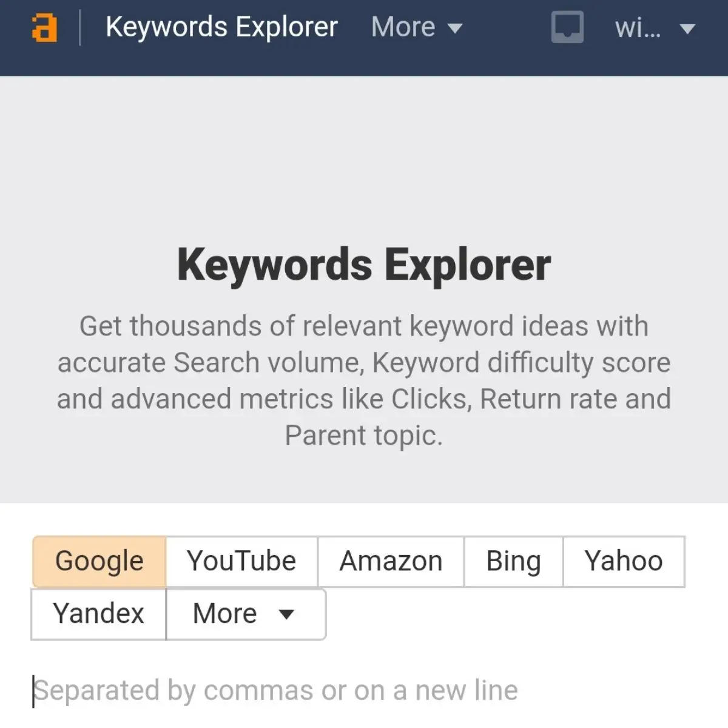728x728 pixels.
Task: Click the triangle on the engines More button
Action: pyautogui.click(x=285, y=615)
